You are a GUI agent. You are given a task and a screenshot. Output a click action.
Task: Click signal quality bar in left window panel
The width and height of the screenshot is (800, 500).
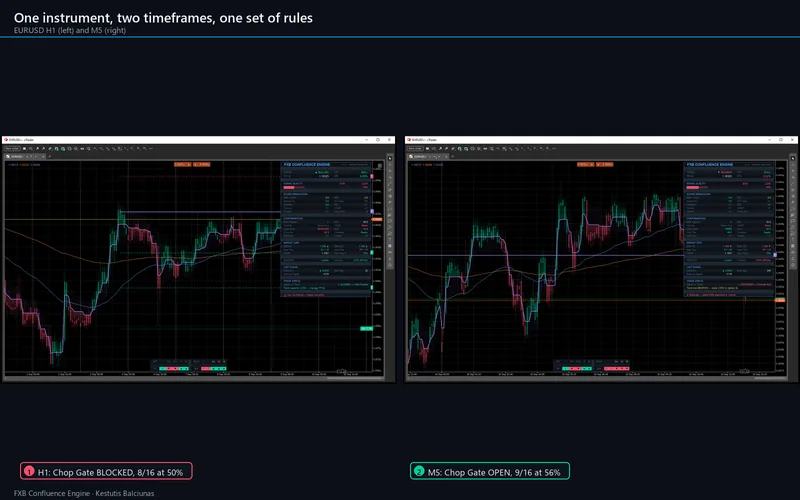pos(294,187)
